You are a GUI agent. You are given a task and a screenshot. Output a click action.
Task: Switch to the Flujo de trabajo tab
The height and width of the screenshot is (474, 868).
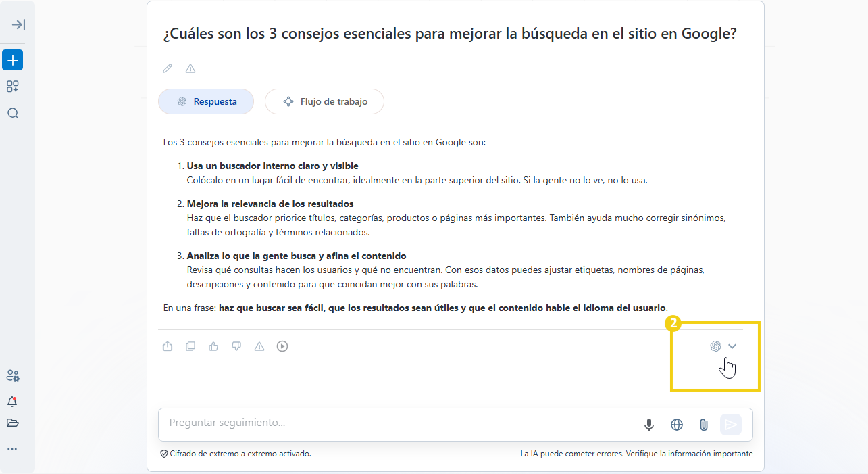point(324,101)
